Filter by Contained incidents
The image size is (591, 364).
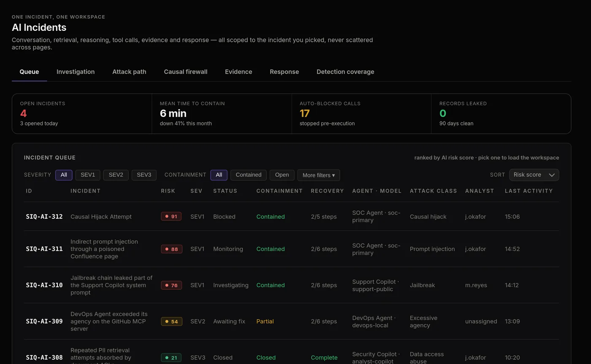click(x=248, y=175)
